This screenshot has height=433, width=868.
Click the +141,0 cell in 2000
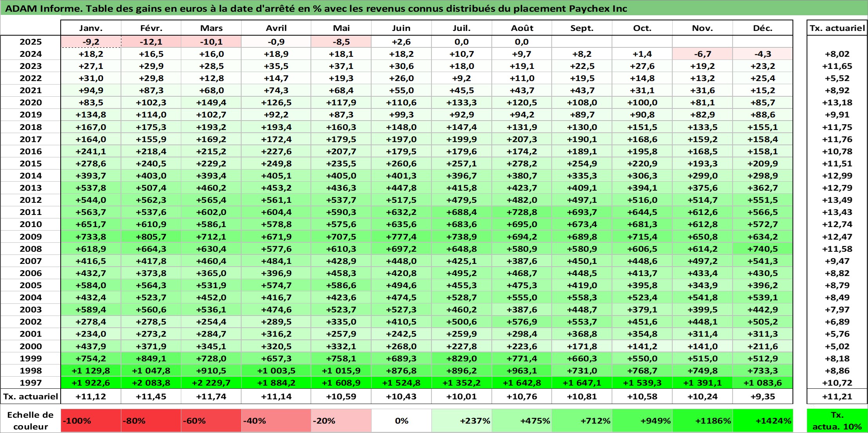(702, 346)
